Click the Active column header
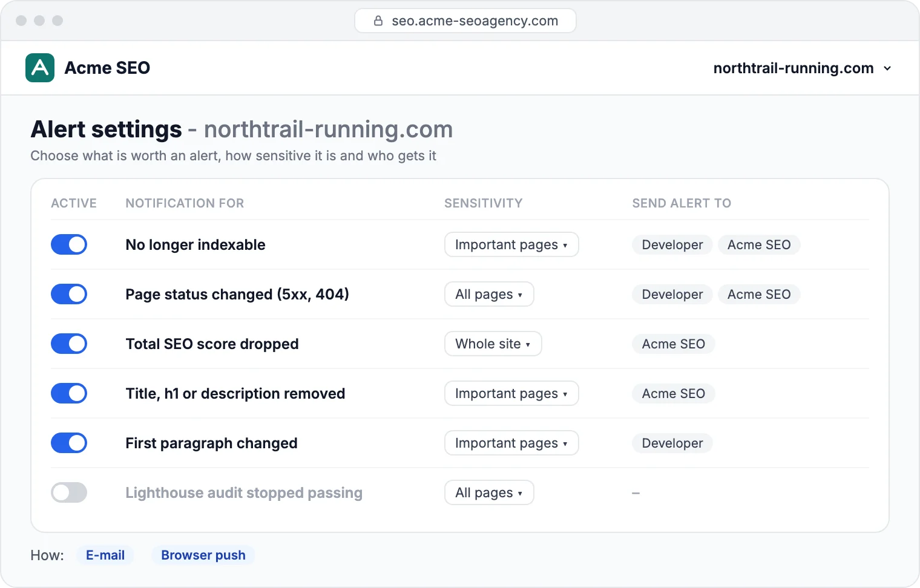 tap(74, 203)
